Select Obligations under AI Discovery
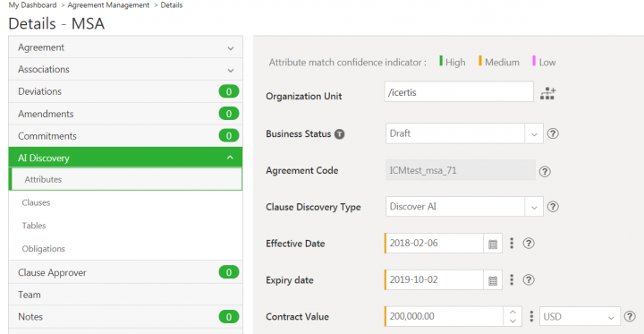The height and width of the screenshot is (334, 644). coord(44,249)
